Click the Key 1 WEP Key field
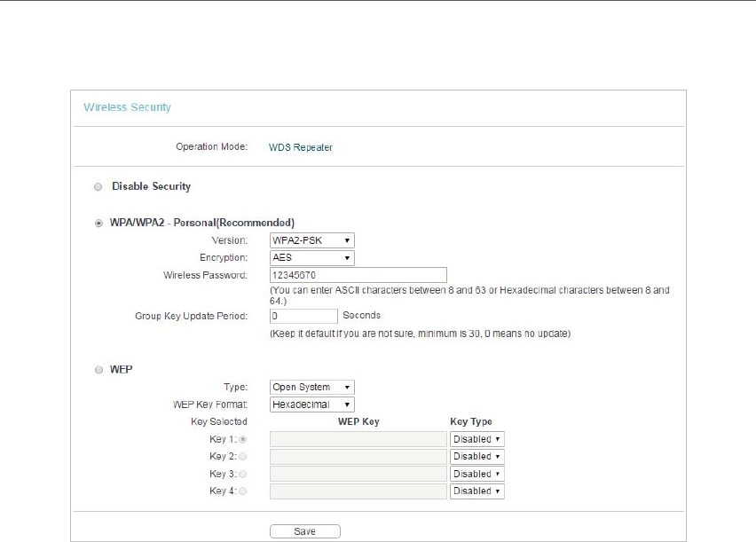This screenshot has height=542, width=756. (x=358, y=439)
